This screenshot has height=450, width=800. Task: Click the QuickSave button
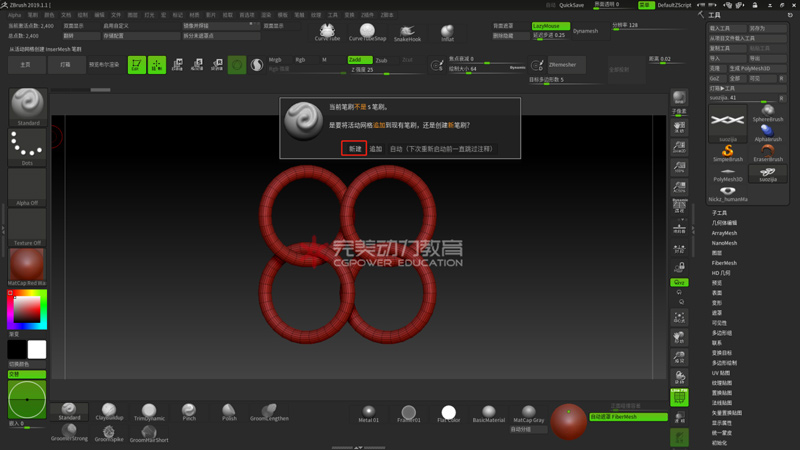(571, 5)
